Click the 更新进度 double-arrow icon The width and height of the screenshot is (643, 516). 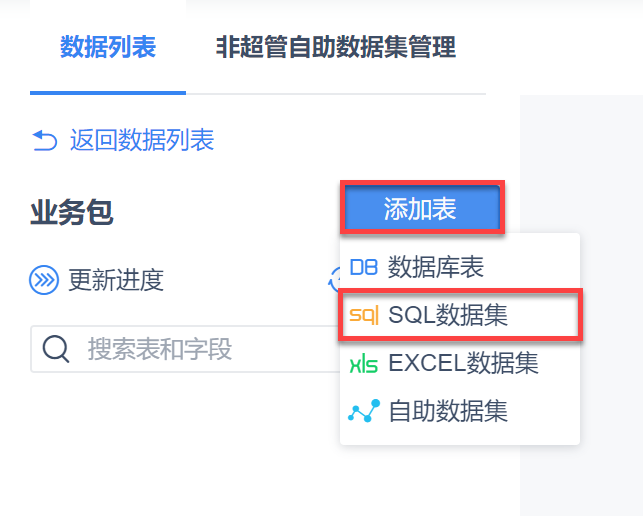coord(45,281)
